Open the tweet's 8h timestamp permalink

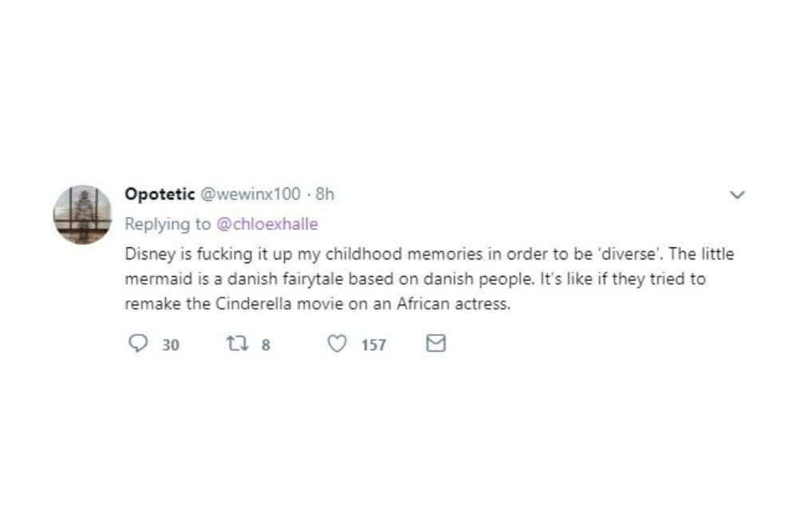click(x=325, y=194)
